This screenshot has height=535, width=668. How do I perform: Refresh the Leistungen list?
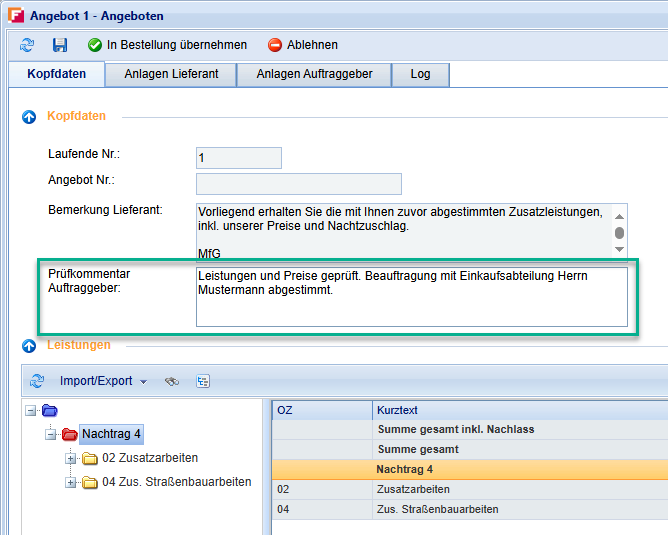(37, 381)
